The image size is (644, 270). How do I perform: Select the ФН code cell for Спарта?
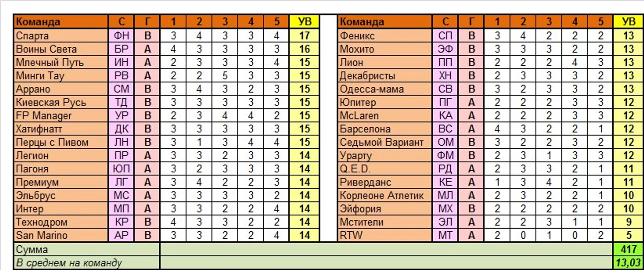[121, 36]
